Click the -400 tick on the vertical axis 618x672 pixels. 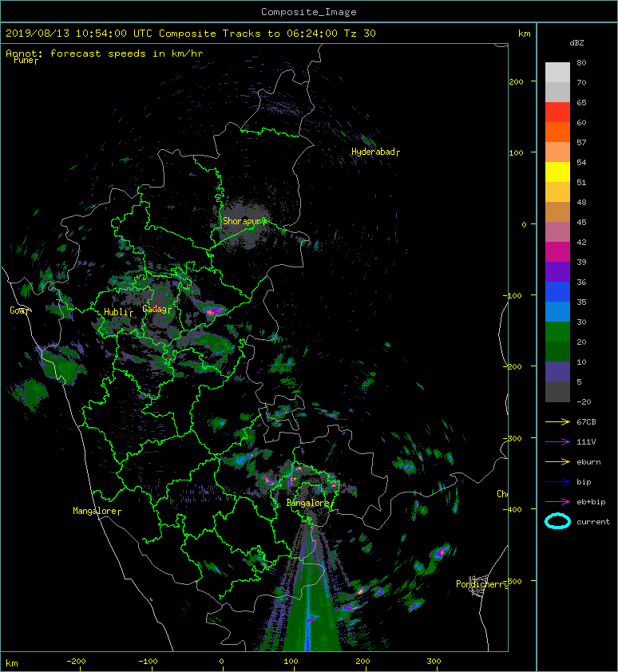[x=513, y=509]
